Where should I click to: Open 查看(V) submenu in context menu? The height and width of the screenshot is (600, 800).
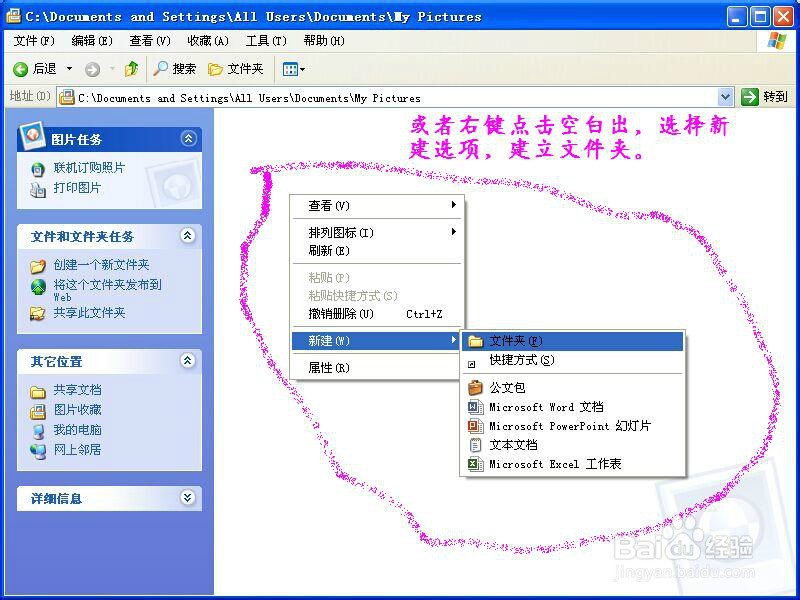(x=377, y=206)
